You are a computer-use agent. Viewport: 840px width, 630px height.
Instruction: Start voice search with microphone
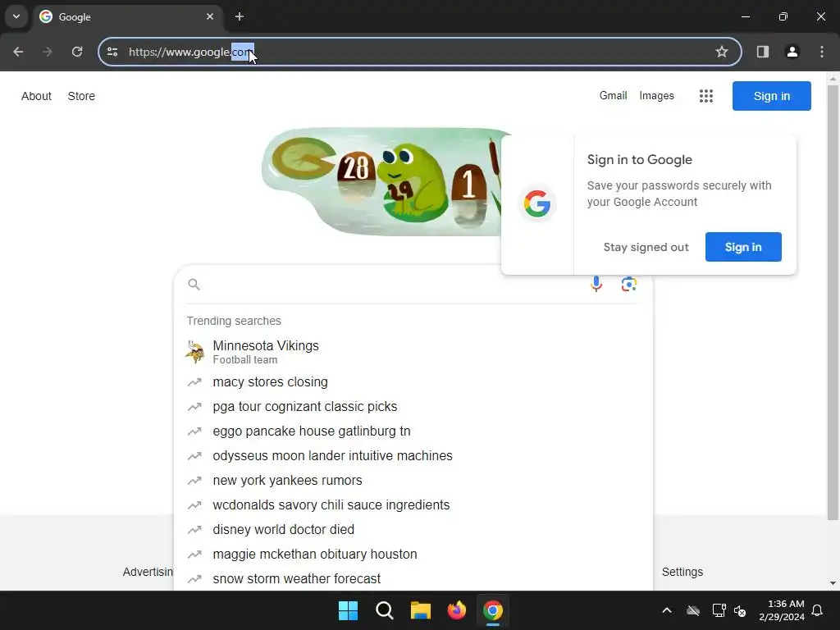point(596,284)
